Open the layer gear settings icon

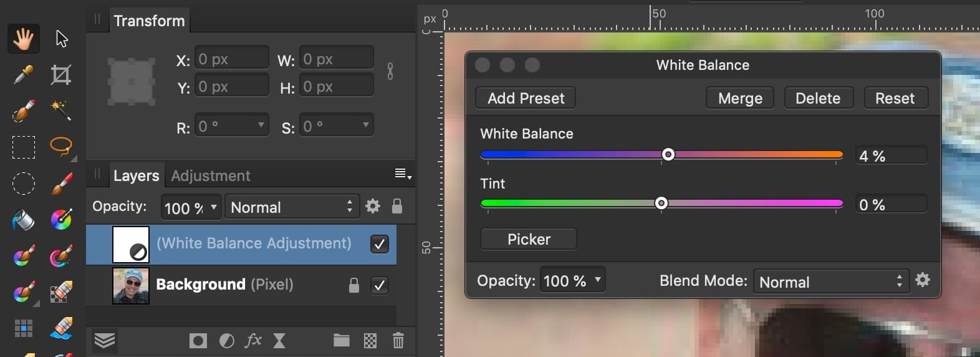pyautogui.click(x=373, y=206)
